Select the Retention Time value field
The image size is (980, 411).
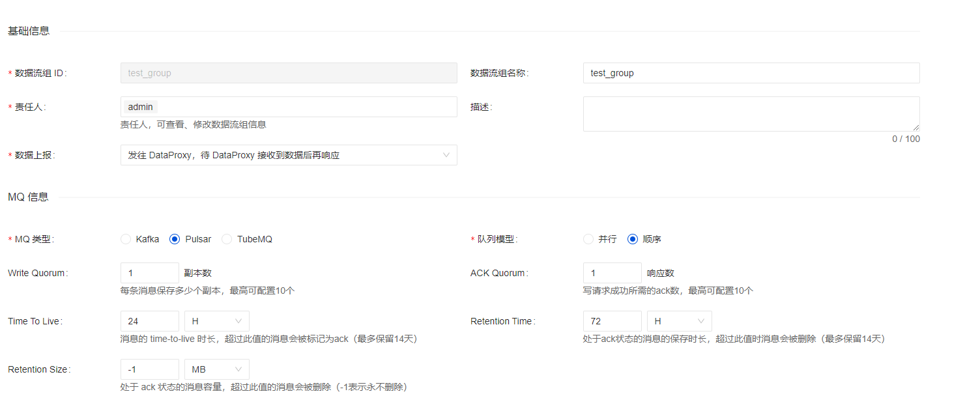[x=612, y=321]
